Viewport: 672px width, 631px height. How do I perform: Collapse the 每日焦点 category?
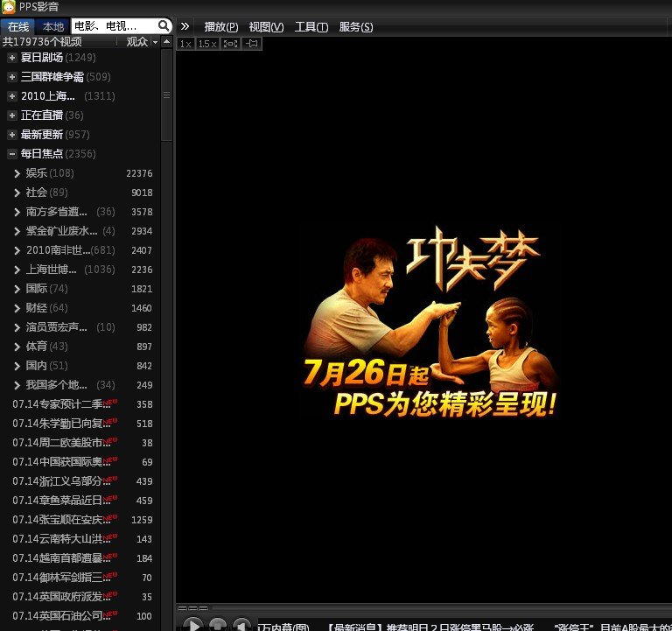click(x=12, y=154)
